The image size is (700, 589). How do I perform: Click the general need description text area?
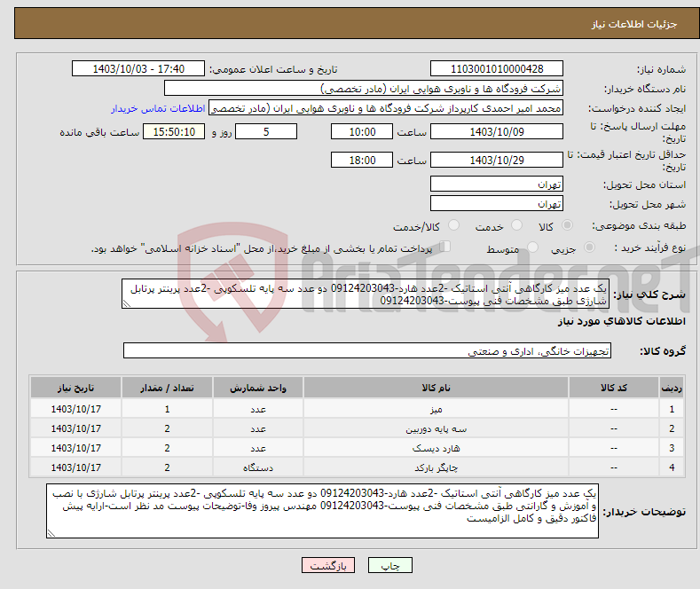click(x=366, y=294)
